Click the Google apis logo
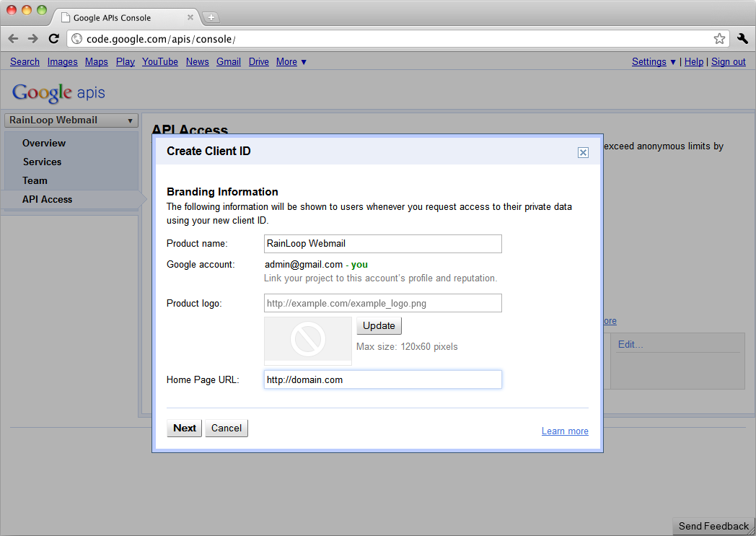The image size is (756, 536). 58,92
